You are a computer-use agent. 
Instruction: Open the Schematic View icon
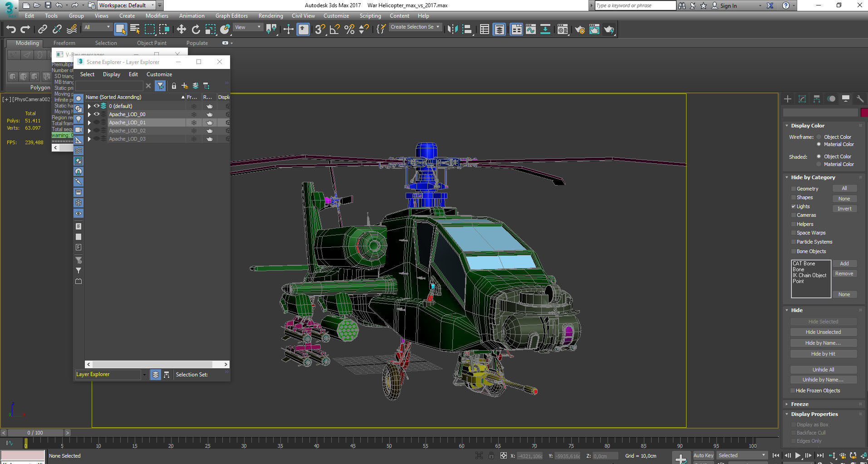tap(545, 29)
